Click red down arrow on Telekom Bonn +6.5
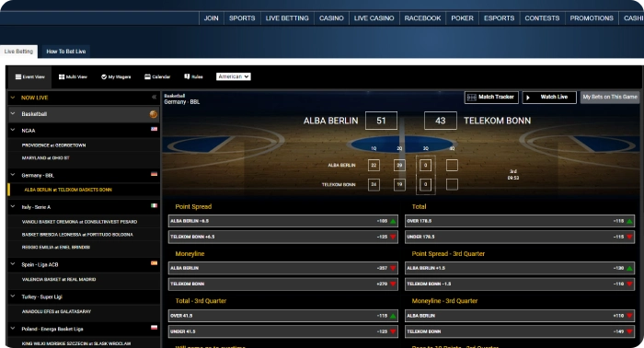644x348 pixels. [x=393, y=238]
